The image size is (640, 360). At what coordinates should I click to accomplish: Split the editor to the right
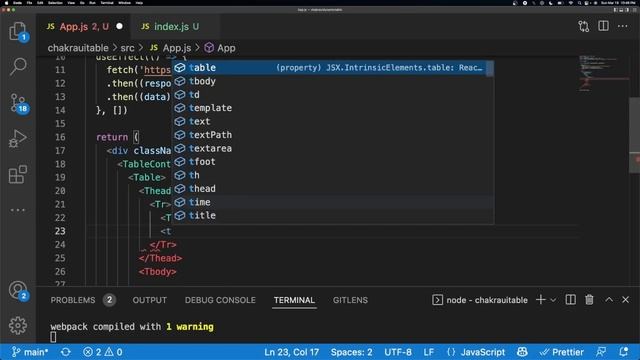pyautogui.click(x=603, y=26)
